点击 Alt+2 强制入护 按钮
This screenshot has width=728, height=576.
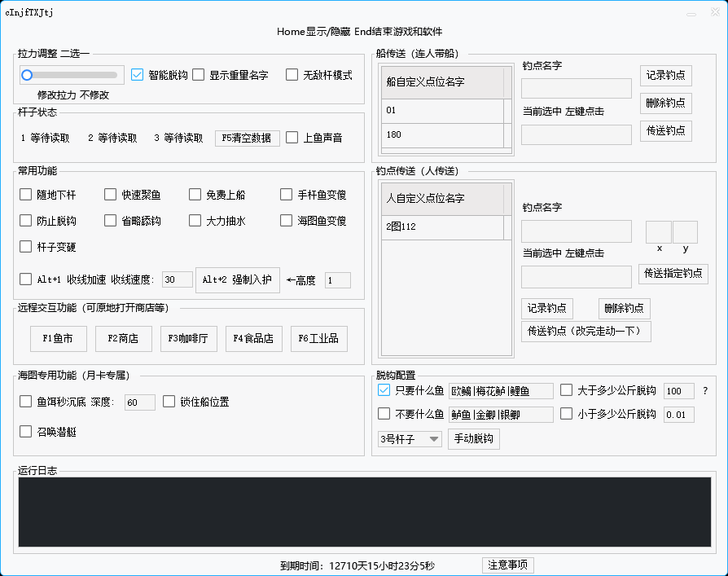(x=239, y=279)
